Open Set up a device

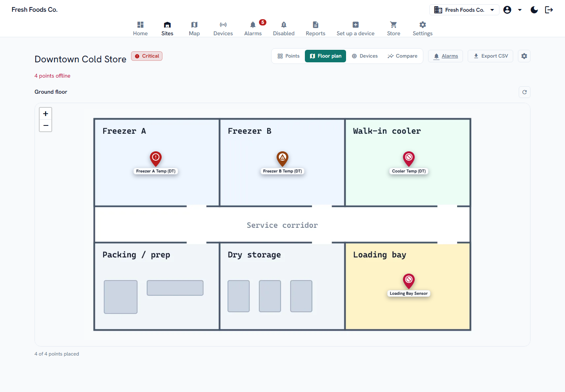355,29
